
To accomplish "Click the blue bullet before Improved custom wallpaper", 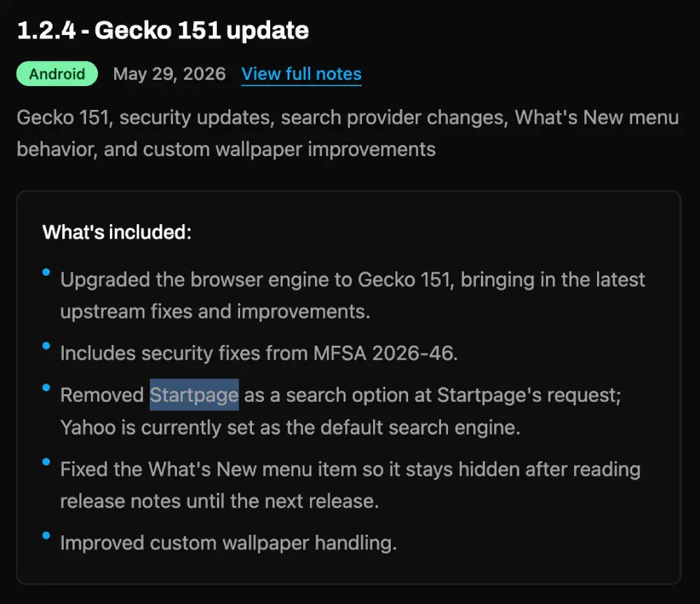I will (x=46, y=535).
